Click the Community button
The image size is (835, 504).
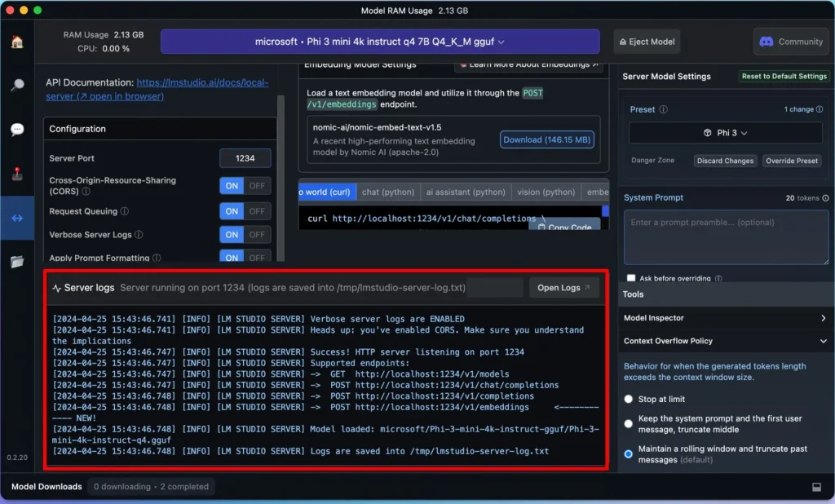791,42
